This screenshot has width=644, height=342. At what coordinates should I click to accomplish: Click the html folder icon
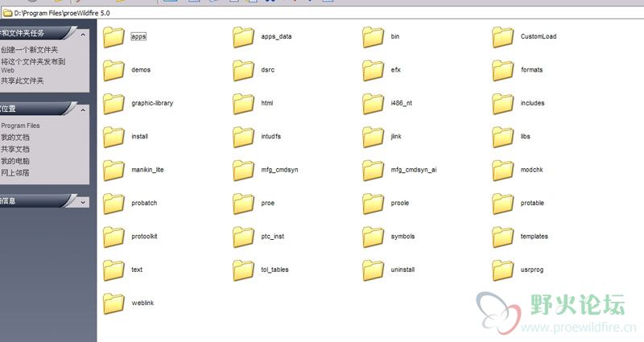(243, 104)
